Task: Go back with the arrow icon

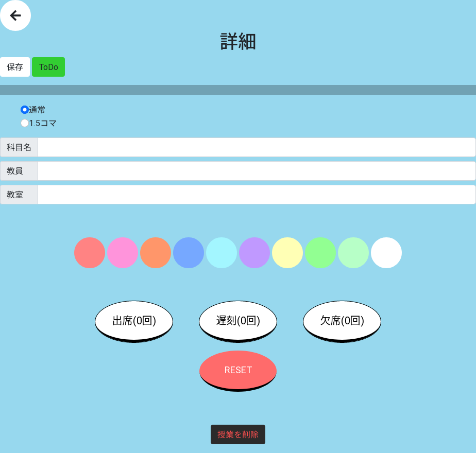Action: click(x=15, y=15)
